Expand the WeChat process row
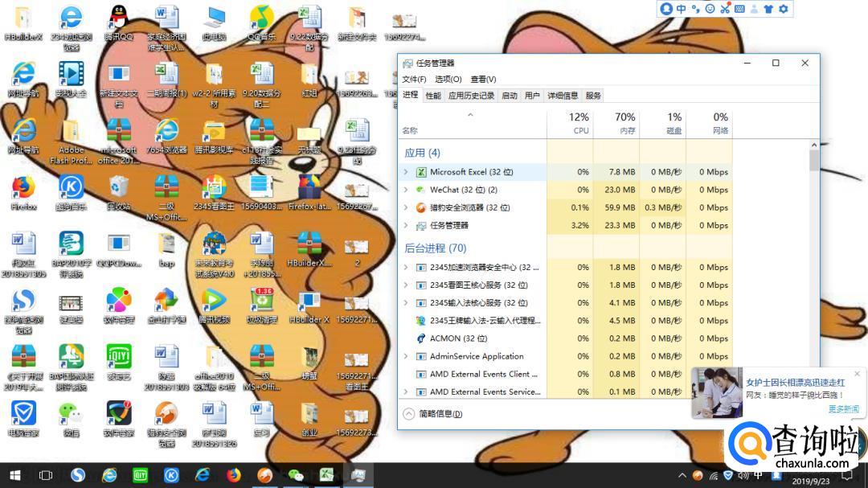This screenshot has width=868, height=488. pyautogui.click(x=406, y=190)
